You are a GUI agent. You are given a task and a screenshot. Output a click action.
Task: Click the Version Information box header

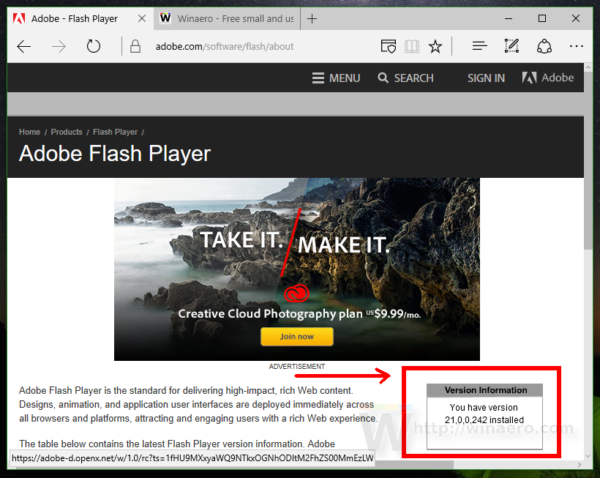pyautogui.click(x=485, y=390)
